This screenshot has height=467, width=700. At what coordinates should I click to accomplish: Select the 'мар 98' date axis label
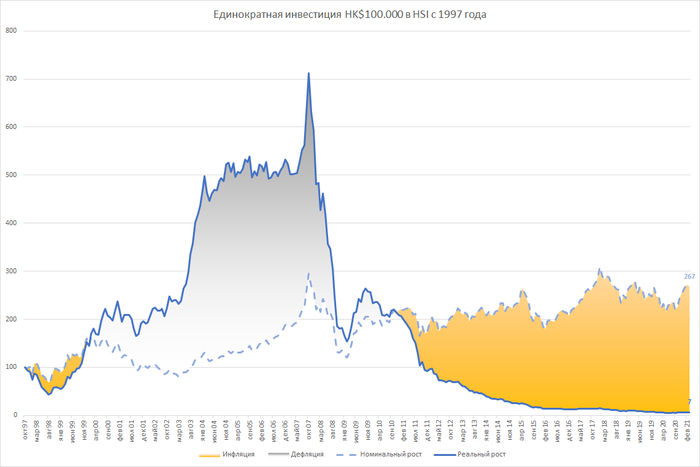click(x=37, y=429)
